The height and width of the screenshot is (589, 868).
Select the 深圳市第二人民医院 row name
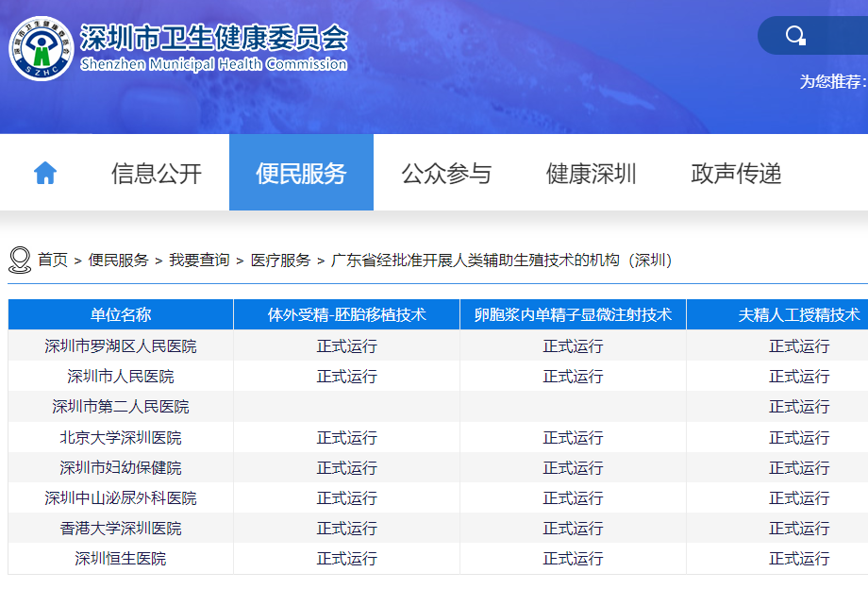(121, 407)
